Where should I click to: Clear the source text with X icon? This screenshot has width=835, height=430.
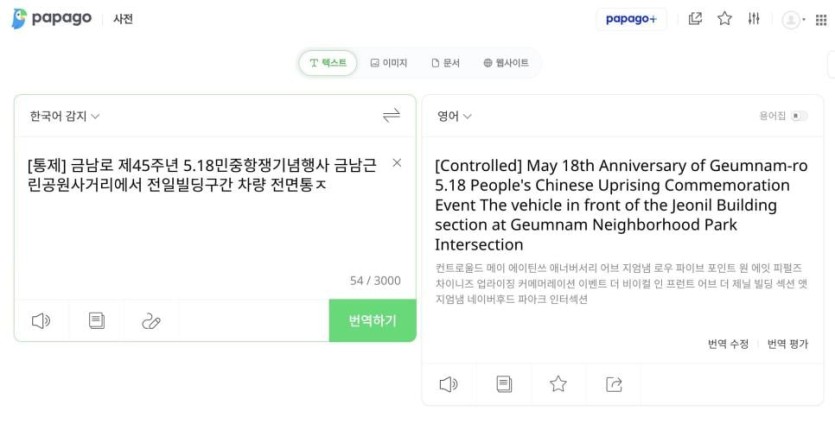(x=397, y=163)
